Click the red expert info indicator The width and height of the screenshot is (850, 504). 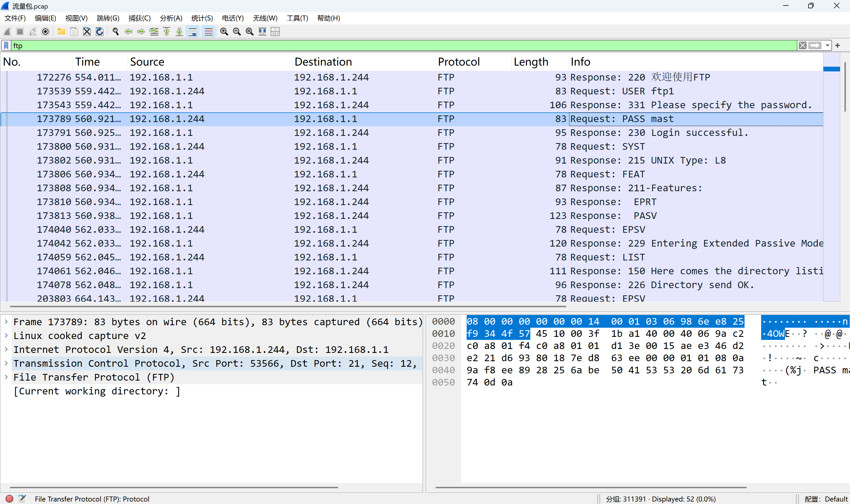[x=9, y=498]
